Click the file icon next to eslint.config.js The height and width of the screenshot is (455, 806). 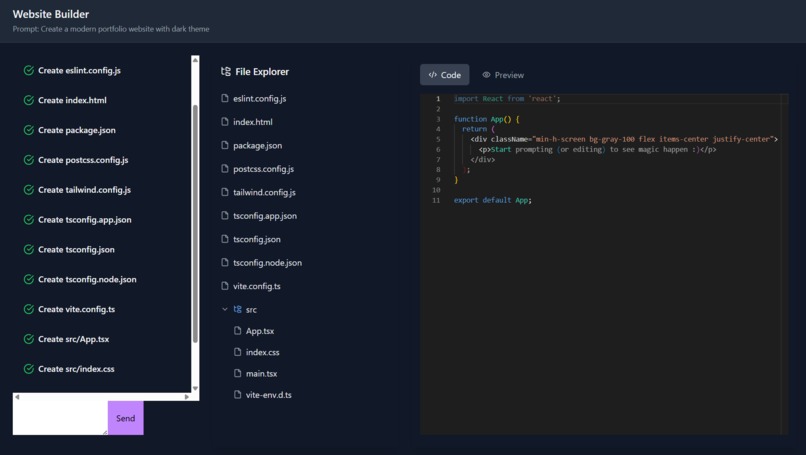[x=225, y=98]
